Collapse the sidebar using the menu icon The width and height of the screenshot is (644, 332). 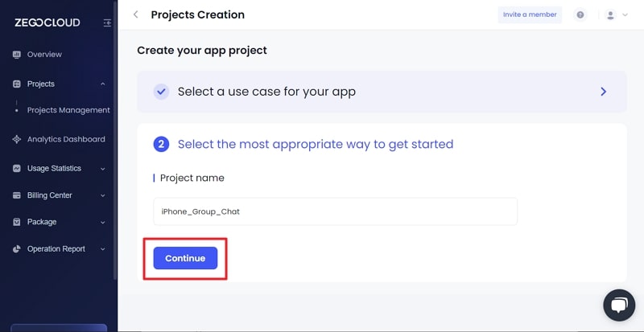click(x=107, y=23)
